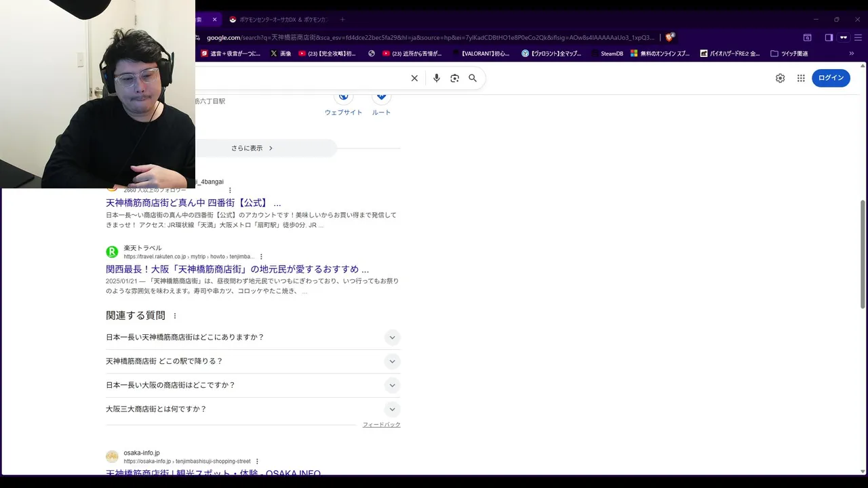Open options menu for 4bangai result

[x=230, y=190]
